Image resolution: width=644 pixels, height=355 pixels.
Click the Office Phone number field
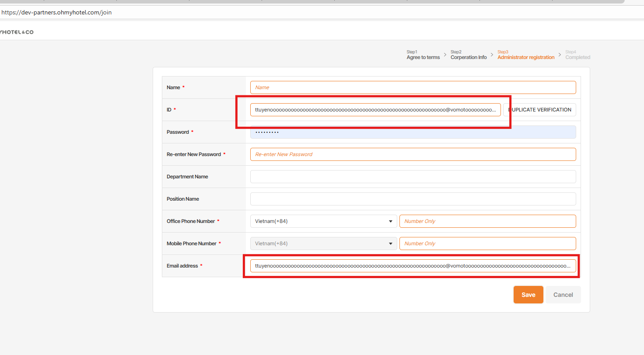pos(487,221)
